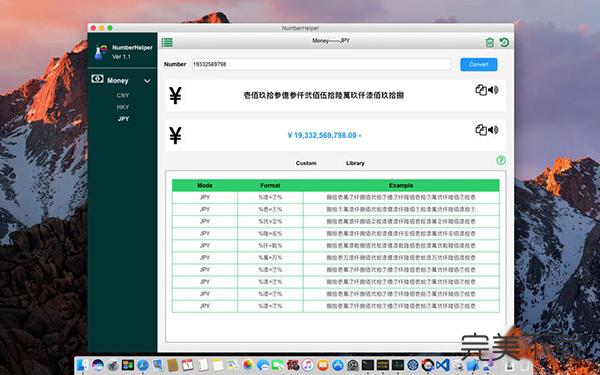Play audio of the kanji result
This screenshot has height=375, width=600.
pos(493,90)
